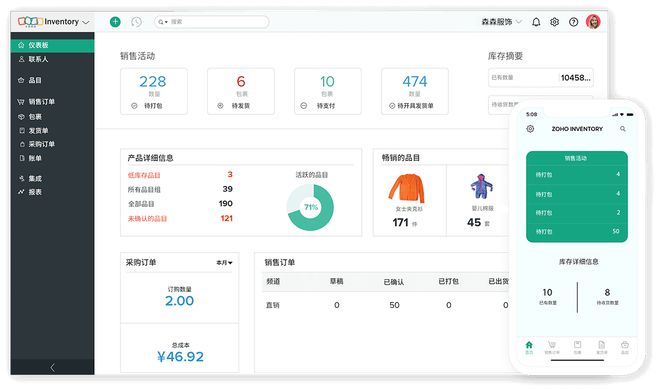This screenshot has width=660, height=389.
Task: Click the 草稿 column header
Action: pos(336,282)
